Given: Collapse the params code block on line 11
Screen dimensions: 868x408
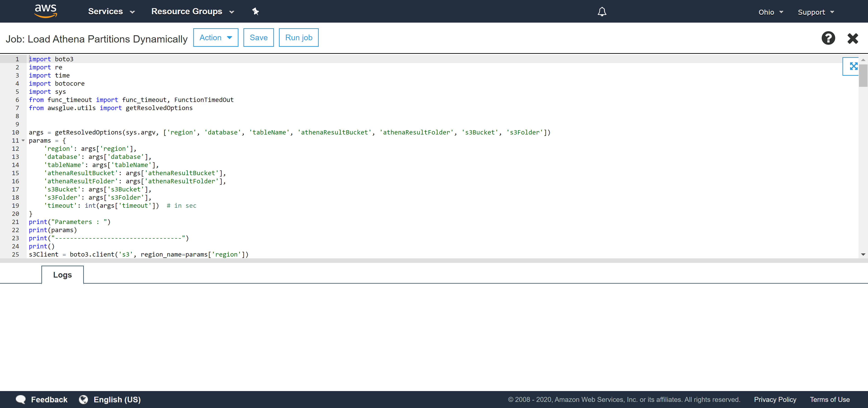Looking at the screenshot, I should coord(23,141).
